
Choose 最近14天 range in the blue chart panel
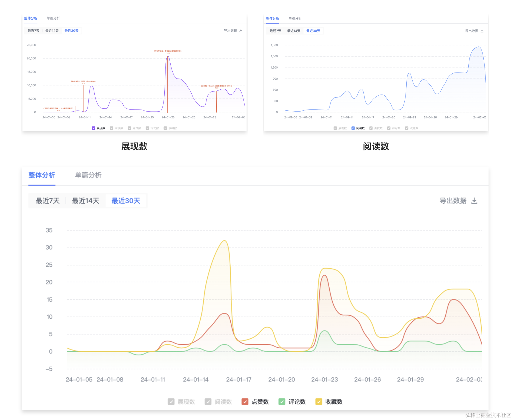(294, 31)
